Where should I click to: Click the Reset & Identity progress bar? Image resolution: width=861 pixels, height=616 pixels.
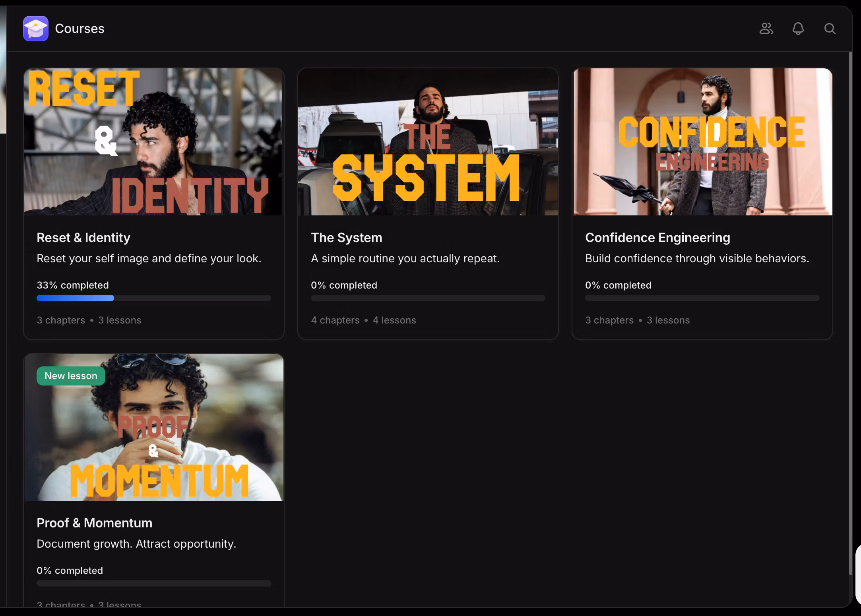(153, 298)
